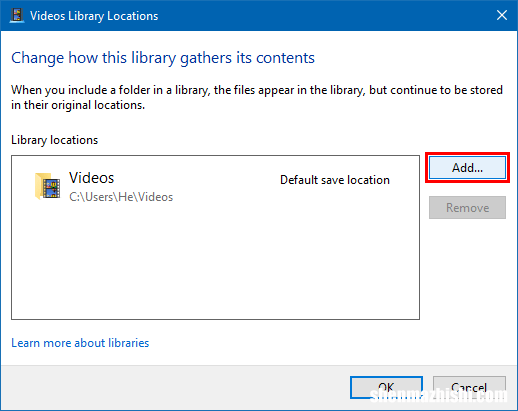This screenshot has height=411, width=518.
Task: Close the Videos Library Locations dialog
Action: [x=502, y=15]
